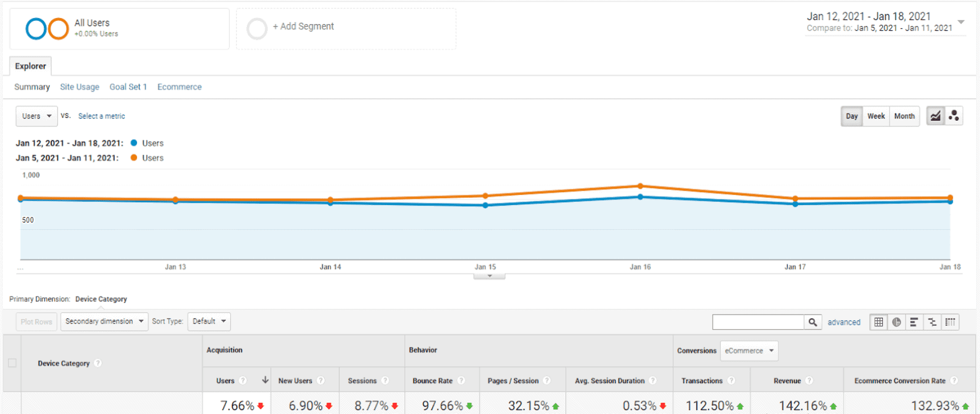Open the Users metric dropdown

tap(37, 116)
